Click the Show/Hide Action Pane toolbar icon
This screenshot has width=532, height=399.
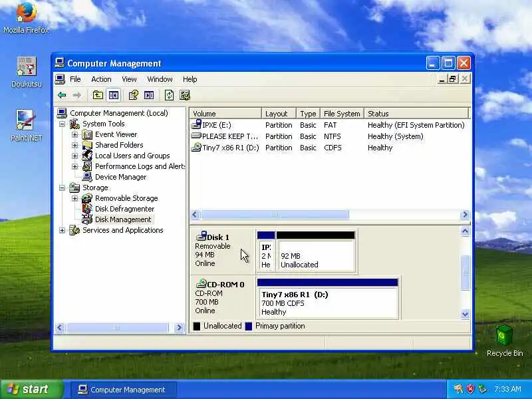[x=149, y=95]
